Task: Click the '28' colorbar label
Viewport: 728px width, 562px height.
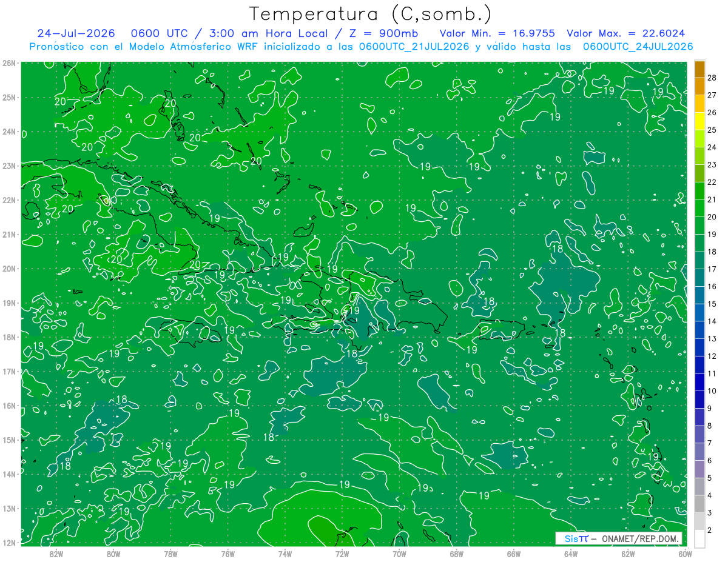Action: (712, 78)
